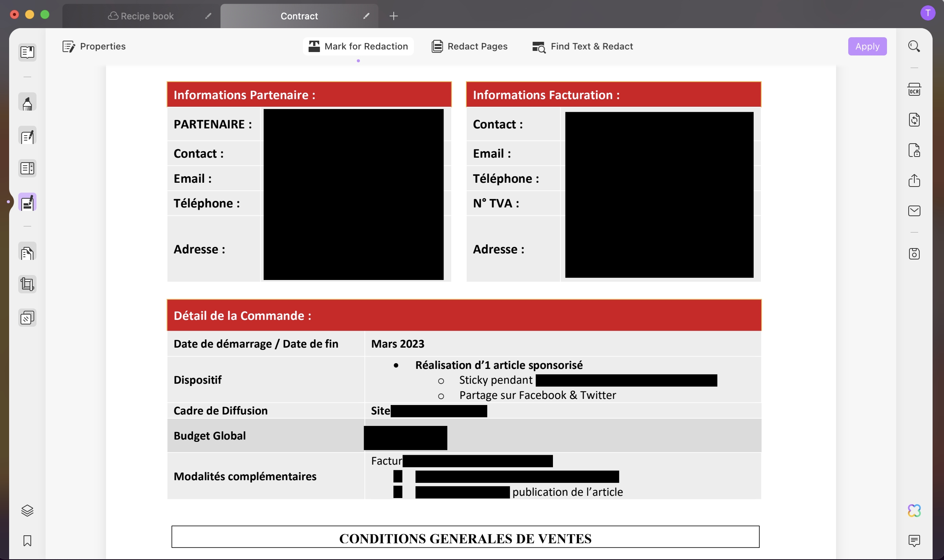The width and height of the screenshot is (944, 560).
Task: Send file via the email envelope icon
Action: click(x=914, y=211)
